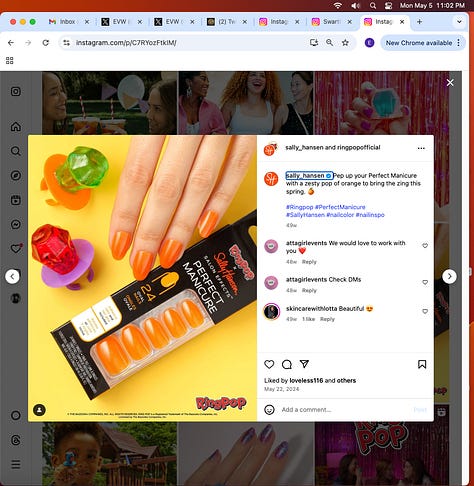The image size is (474, 486).
Task: Open the Instagram logo in sidebar
Action: pos(16,91)
